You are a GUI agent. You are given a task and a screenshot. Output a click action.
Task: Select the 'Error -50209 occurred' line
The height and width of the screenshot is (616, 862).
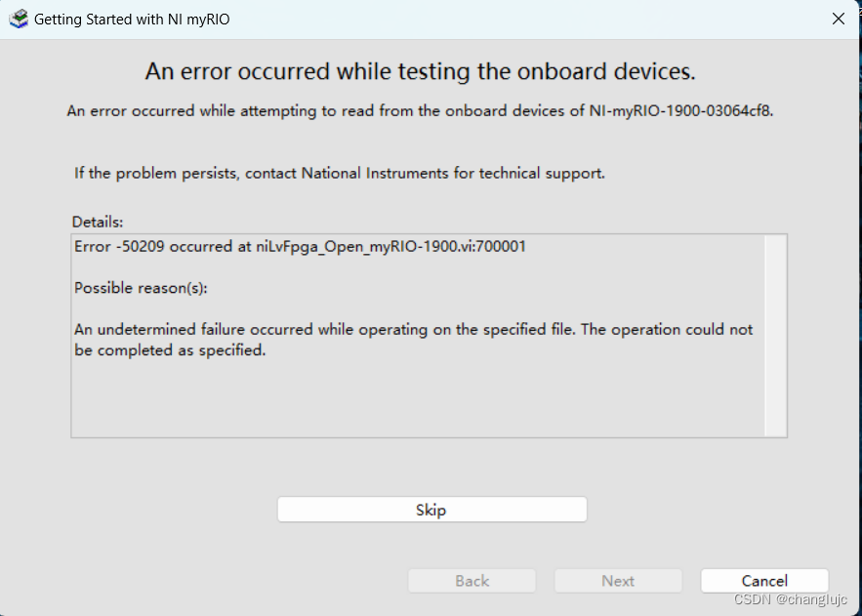click(300, 246)
